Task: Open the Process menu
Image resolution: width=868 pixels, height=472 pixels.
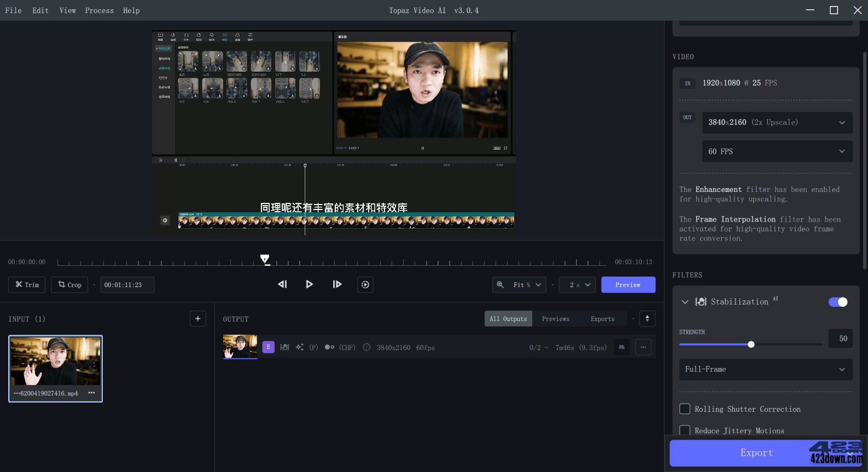Action: [99, 10]
